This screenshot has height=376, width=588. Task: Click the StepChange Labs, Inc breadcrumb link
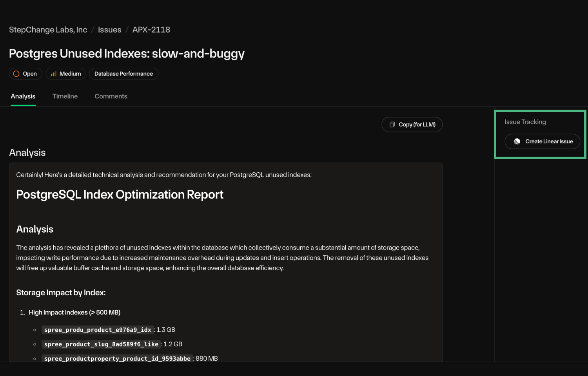click(48, 29)
